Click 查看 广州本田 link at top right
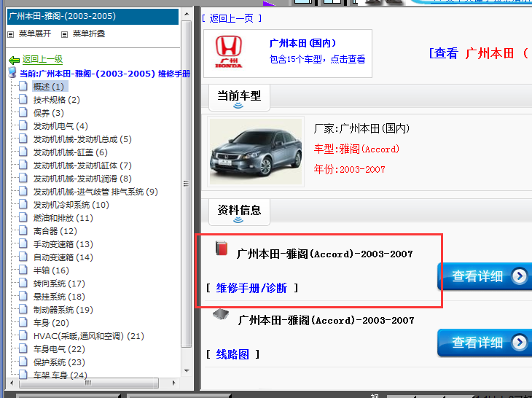532x398 pixels. pyautogui.click(x=480, y=53)
